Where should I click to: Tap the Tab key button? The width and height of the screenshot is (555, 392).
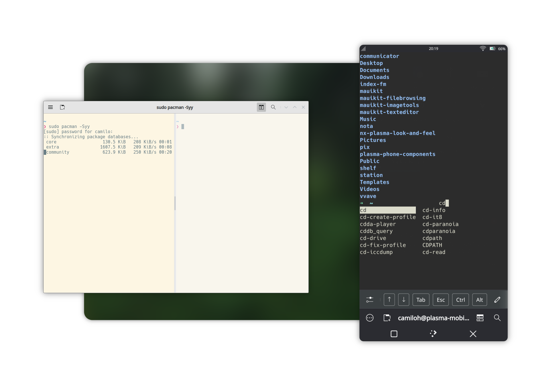421,300
